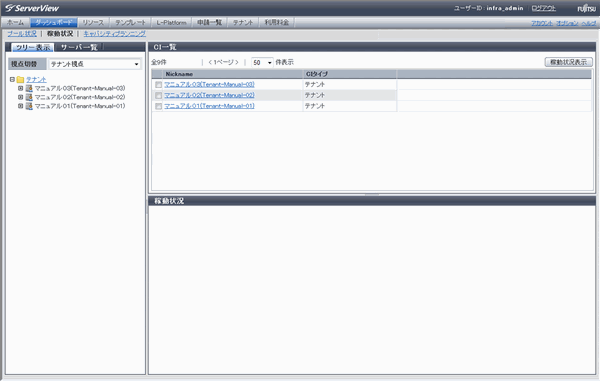Open the 50 items-per-page dropdown
Image resolution: width=600 pixels, height=381 pixels.
pyautogui.click(x=262, y=62)
